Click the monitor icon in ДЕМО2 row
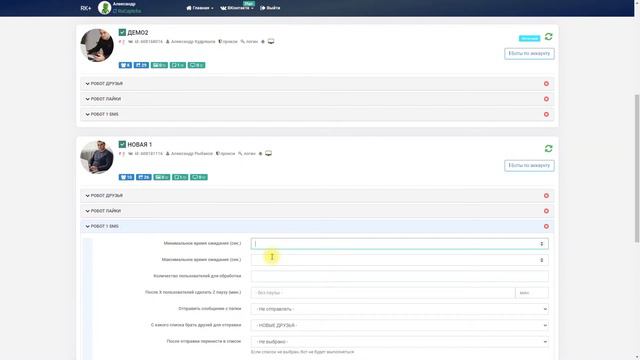This screenshot has width=640, height=360. click(x=271, y=42)
